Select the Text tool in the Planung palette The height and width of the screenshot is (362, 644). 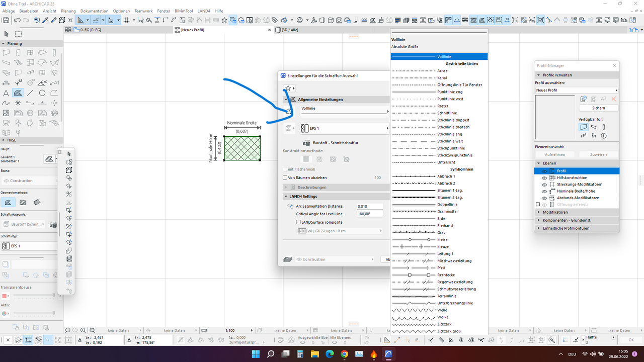pyautogui.click(x=6, y=93)
